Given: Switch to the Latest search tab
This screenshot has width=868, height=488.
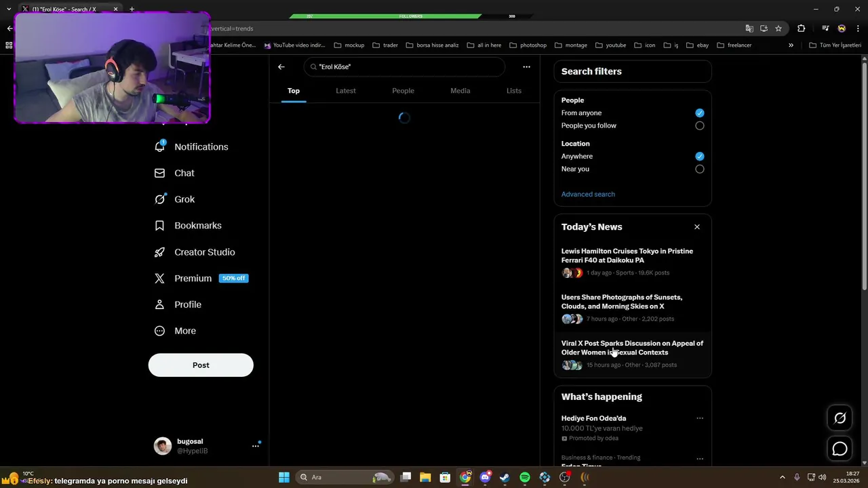Looking at the screenshot, I should click(346, 91).
